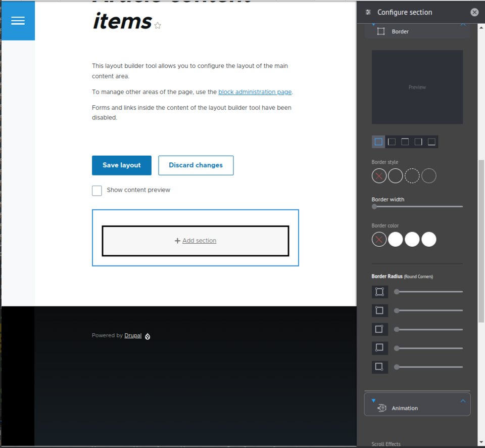Select top-side border option
485x448 pixels.
405,142
